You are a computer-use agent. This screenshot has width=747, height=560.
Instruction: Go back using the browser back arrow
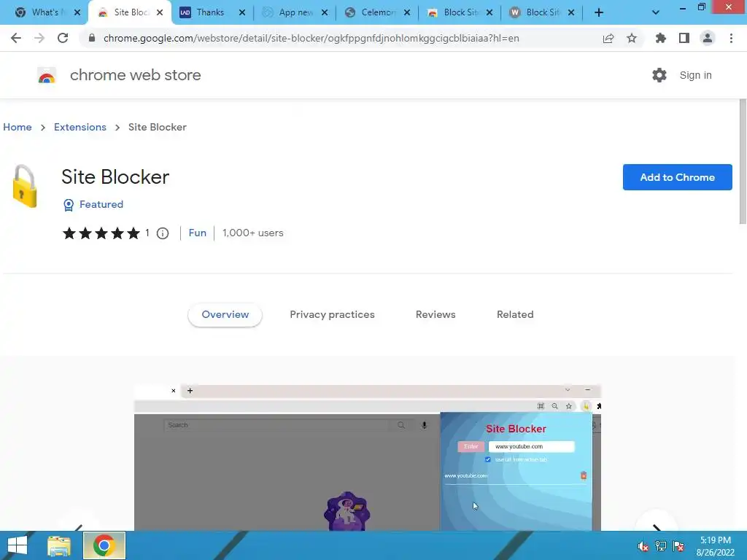(16, 38)
